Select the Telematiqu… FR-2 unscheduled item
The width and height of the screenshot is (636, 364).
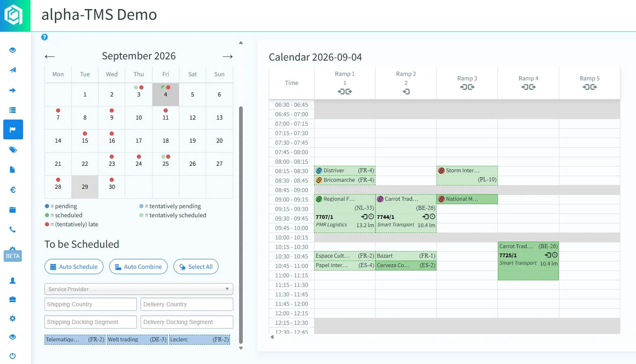click(x=75, y=340)
